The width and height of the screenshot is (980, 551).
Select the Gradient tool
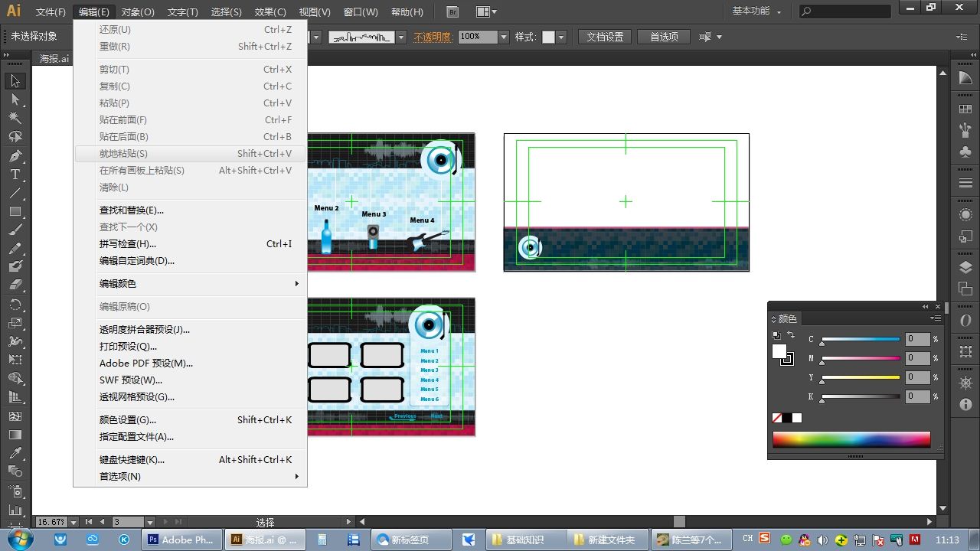coord(15,435)
